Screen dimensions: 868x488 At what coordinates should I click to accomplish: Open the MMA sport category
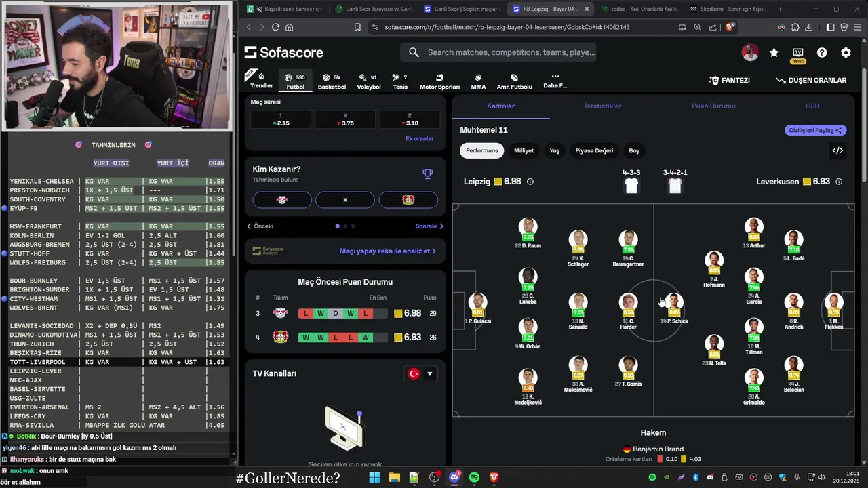tap(478, 81)
